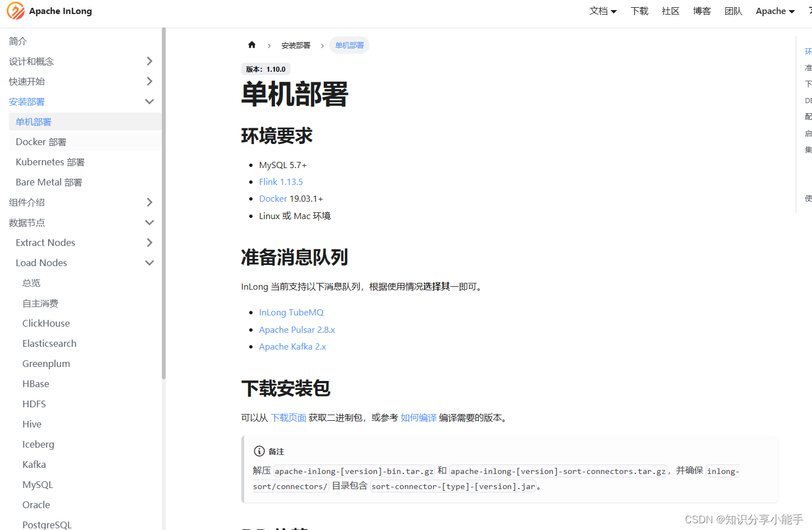Open ClickHouse load node page
812x530 pixels.
[x=46, y=323]
